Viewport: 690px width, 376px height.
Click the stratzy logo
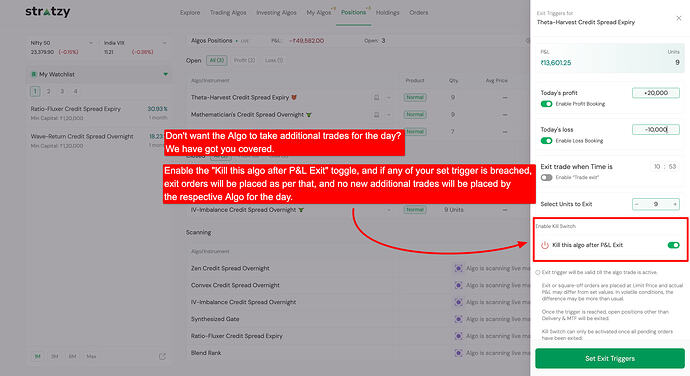click(48, 12)
